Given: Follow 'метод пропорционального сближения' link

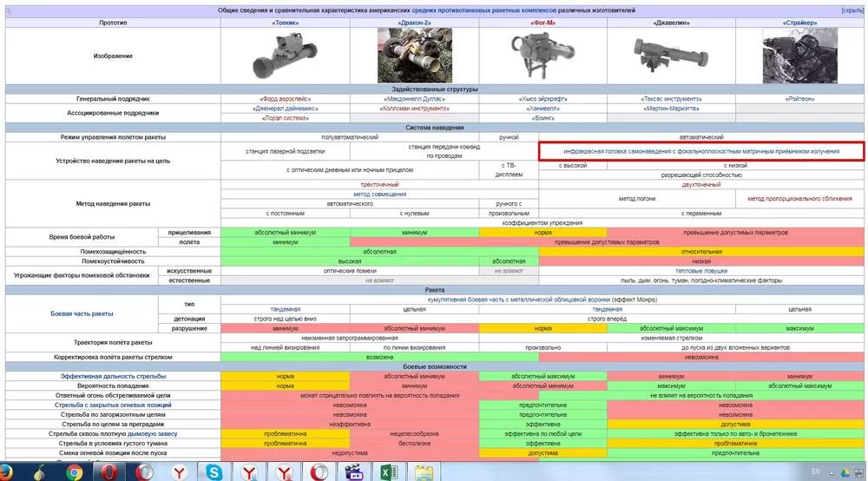Looking at the screenshot, I should pyautogui.click(x=799, y=199).
